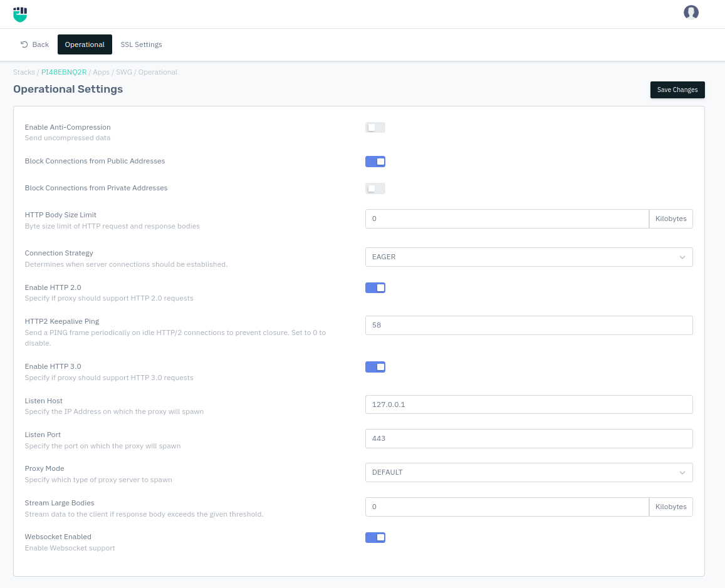Open the Stacks breadcrumb link
Screen dimensions: 725x588
pos(24,72)
